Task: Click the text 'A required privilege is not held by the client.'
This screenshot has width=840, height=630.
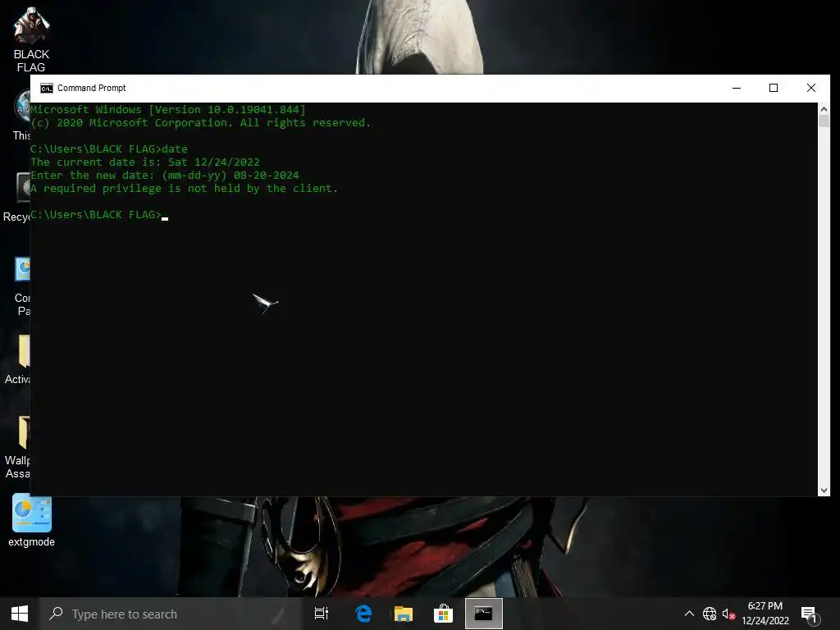Action: click(x=185, y=189)
